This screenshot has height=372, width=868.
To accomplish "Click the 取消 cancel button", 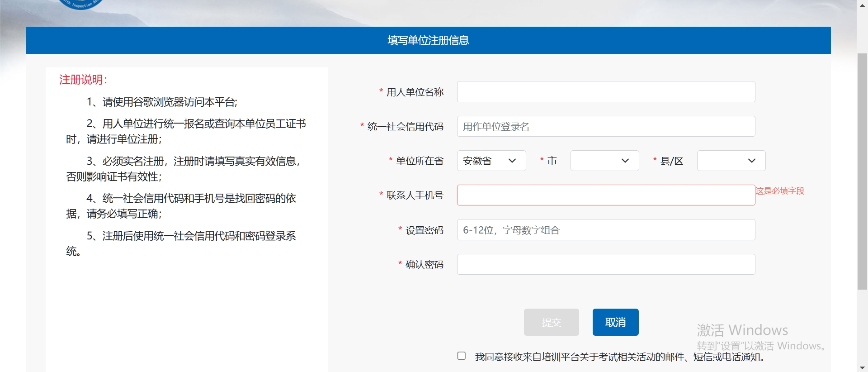I will point(615,322).
